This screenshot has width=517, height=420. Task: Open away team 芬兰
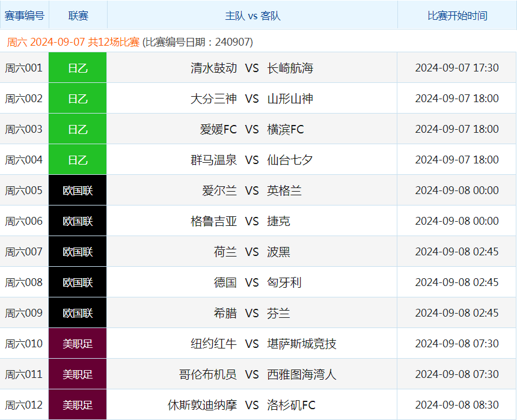point(278,313)
